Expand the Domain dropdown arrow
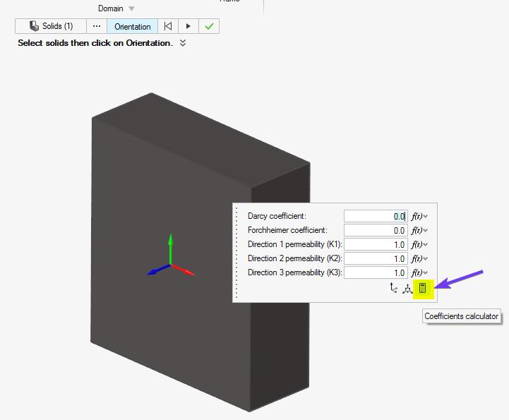The height and width of the screenshot is (420, 509). pos(131,8)
